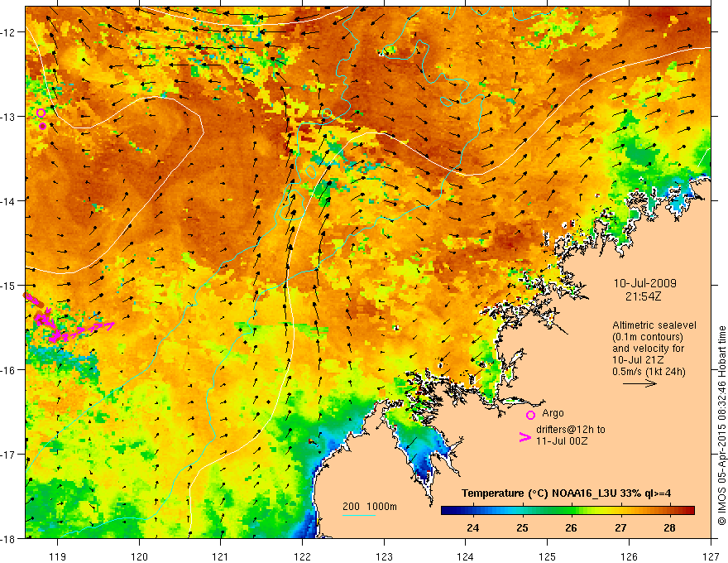Click longitude axis label 119
The height and width of the screenshot is (563, 728).
pos(58,556)
